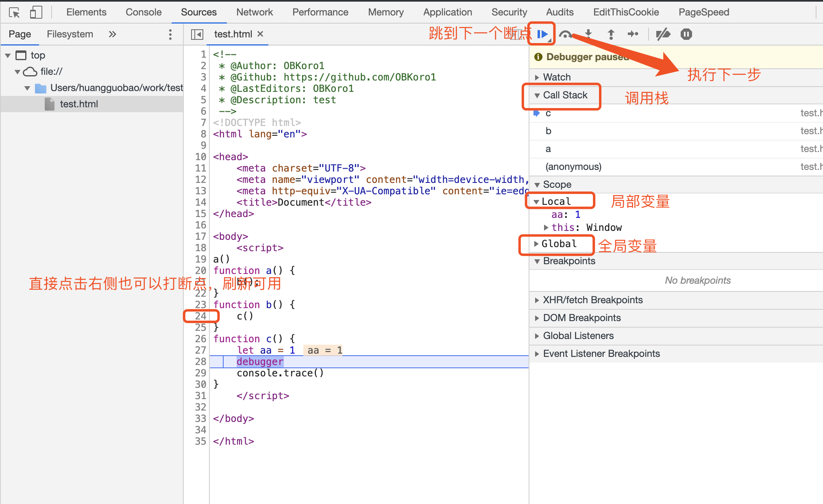Open the PageSpeed tab
The height and width of the screenshot is (504, 823).
coord(704,12)
